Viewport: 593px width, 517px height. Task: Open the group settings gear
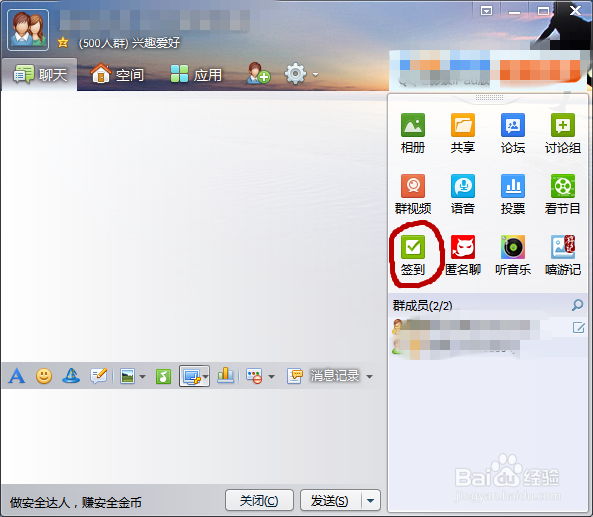[295, 74]
